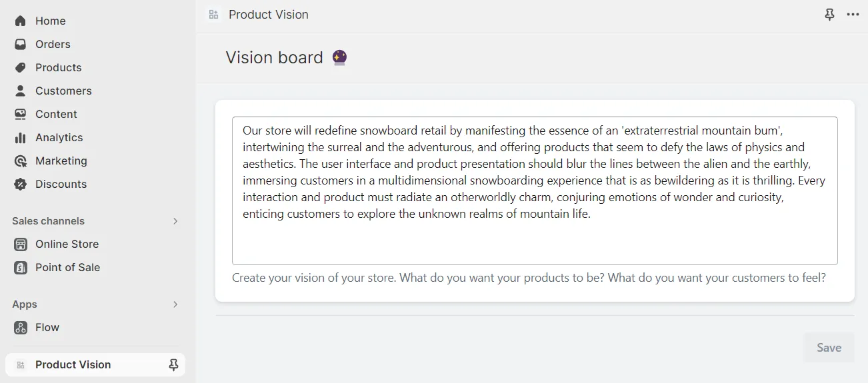
Task: Click the Analytics bar chart icon
Action: click(x=21, y=138)
